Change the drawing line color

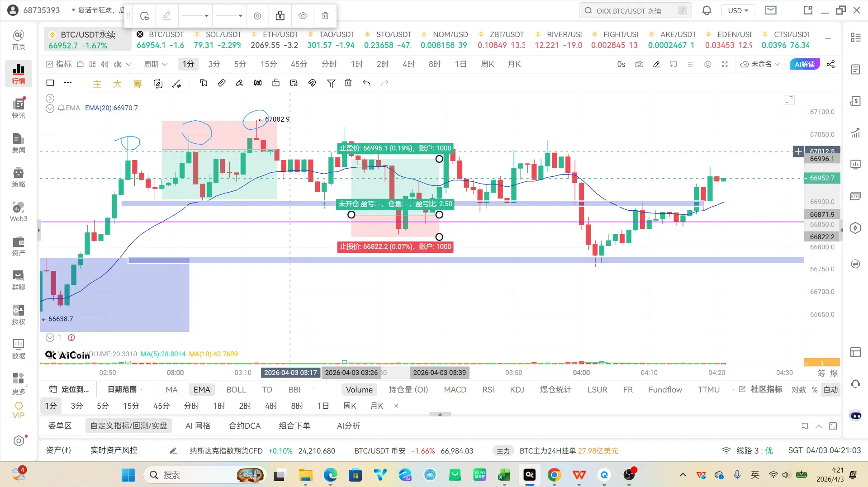pyautogui.click(x=167, y=16)
